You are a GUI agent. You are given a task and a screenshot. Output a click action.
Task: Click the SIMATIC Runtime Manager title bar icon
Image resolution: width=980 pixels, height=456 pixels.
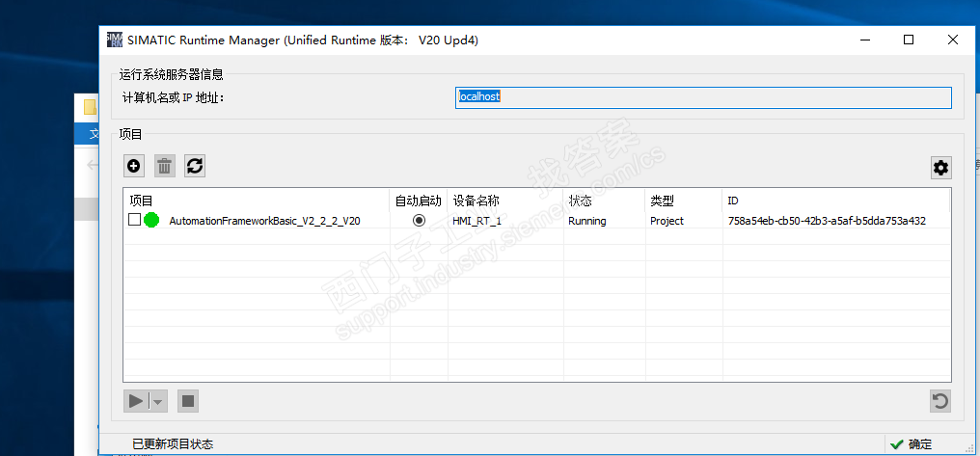(115, 40)
